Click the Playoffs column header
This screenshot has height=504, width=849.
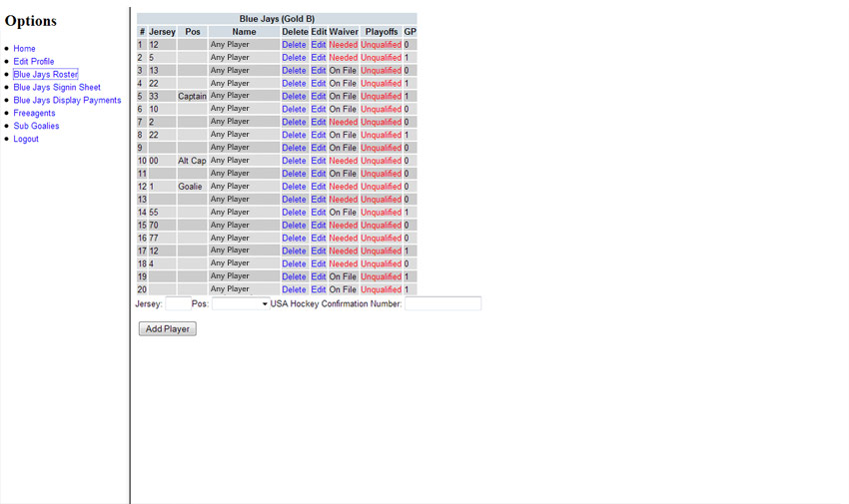coord(382,32)
